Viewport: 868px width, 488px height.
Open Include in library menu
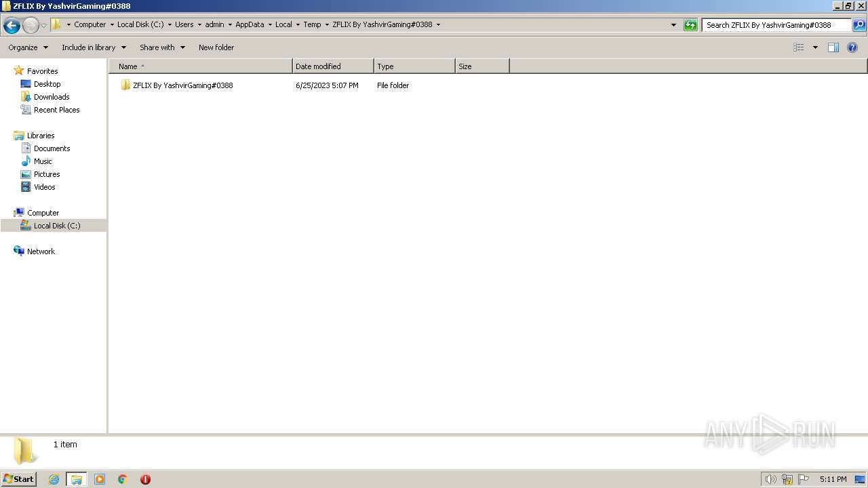point(94,47)
